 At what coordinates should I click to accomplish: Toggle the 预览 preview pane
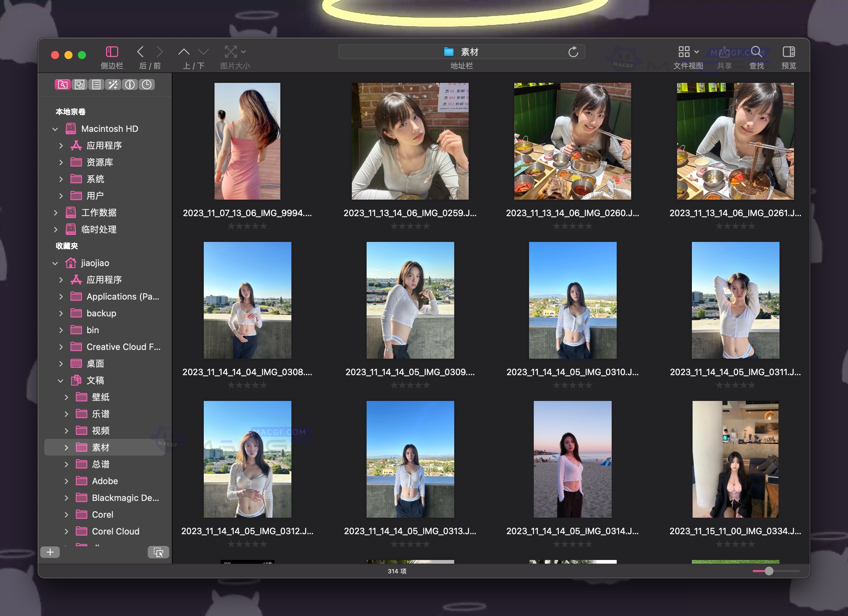[789, 52]
